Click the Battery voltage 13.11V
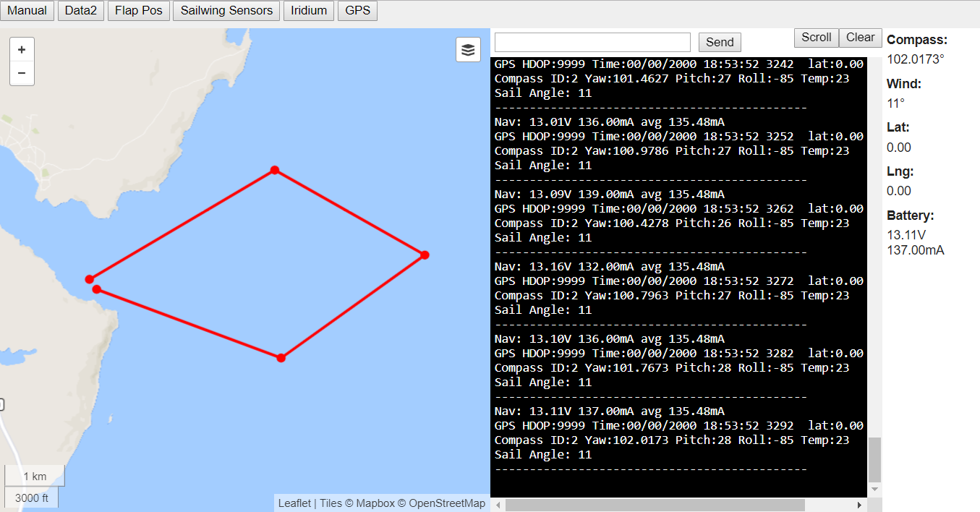The width and height of the screenshot is (980, 512). (906, 235)
